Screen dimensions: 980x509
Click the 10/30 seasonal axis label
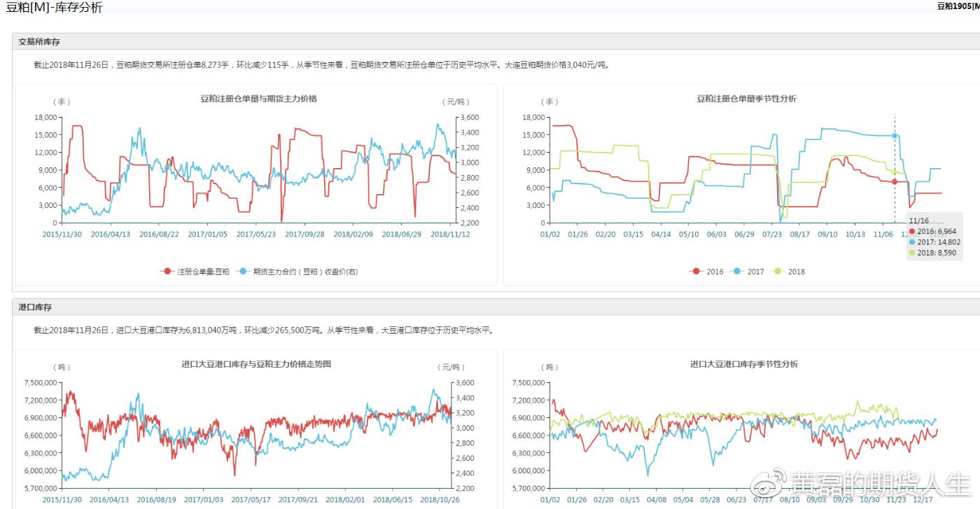(869, 500)
